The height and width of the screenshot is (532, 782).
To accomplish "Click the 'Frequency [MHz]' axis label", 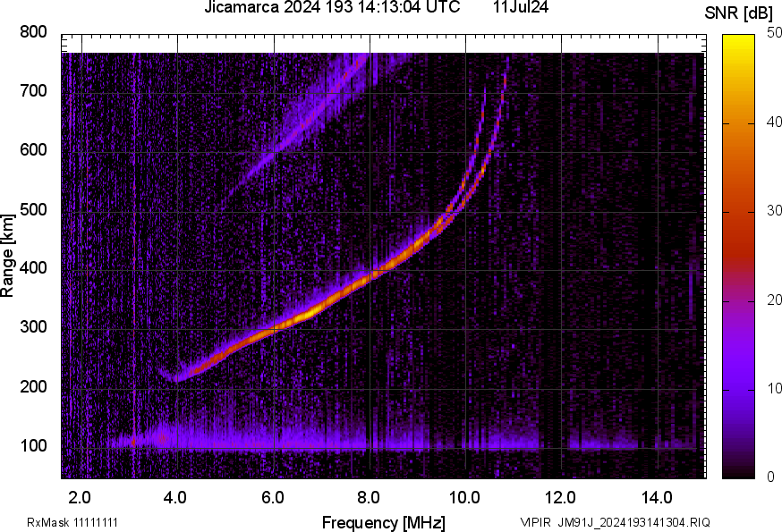I will coord(384,522).
